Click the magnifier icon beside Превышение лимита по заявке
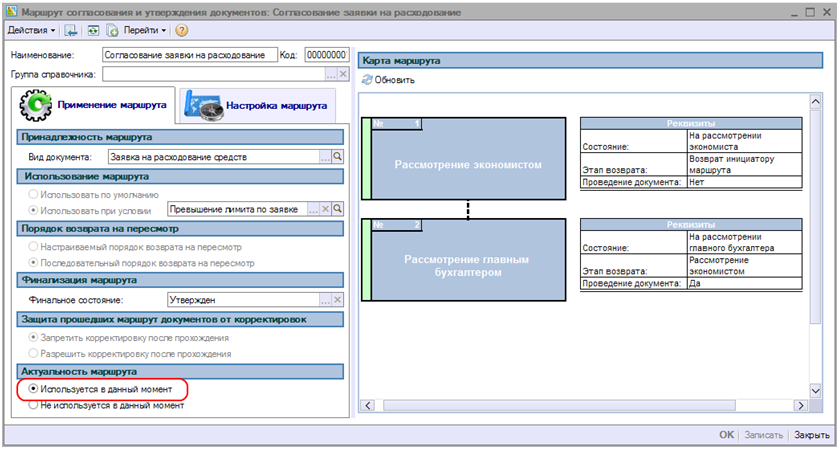This screenshot has width=839, height=449. coord(338,209)
